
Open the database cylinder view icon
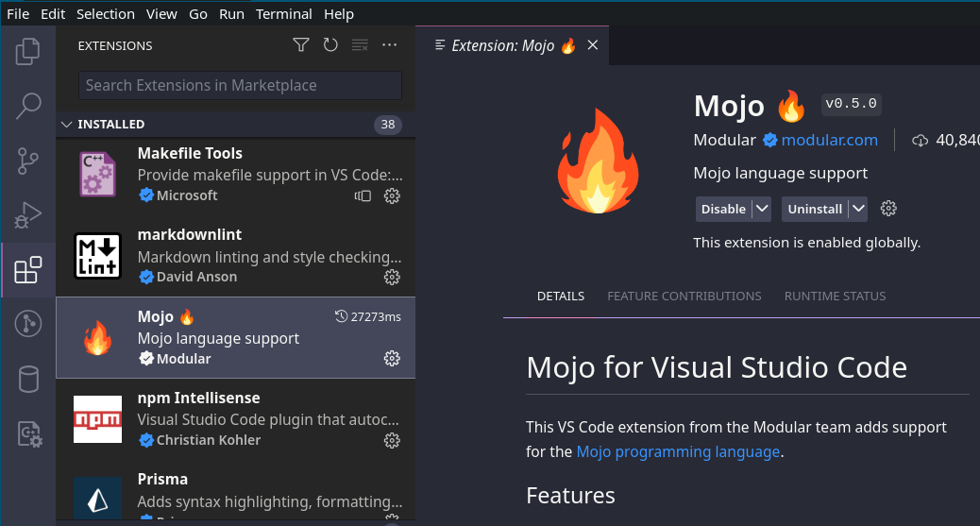coord(27,379)
